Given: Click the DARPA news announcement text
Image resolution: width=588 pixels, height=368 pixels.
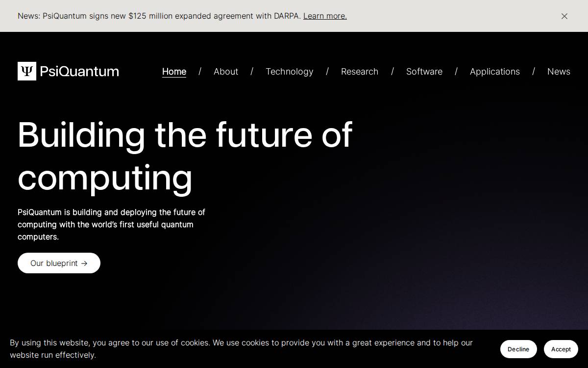Looking at the screenshot, I should pyautogui.click(x=159, y=16).
